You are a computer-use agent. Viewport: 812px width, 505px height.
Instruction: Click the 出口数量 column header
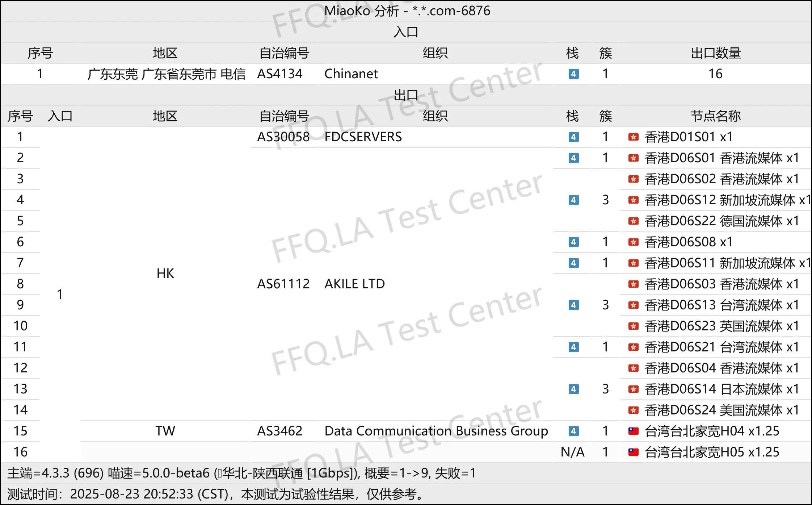[x=716, y=53]
